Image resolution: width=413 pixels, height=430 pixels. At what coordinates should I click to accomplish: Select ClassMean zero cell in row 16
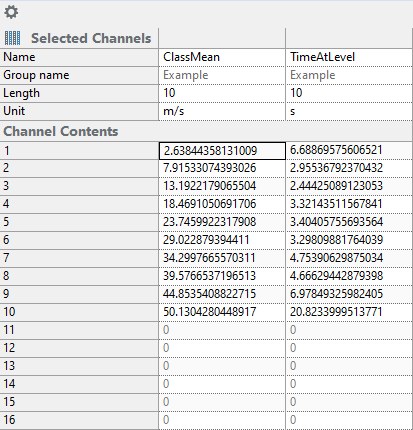222,420
